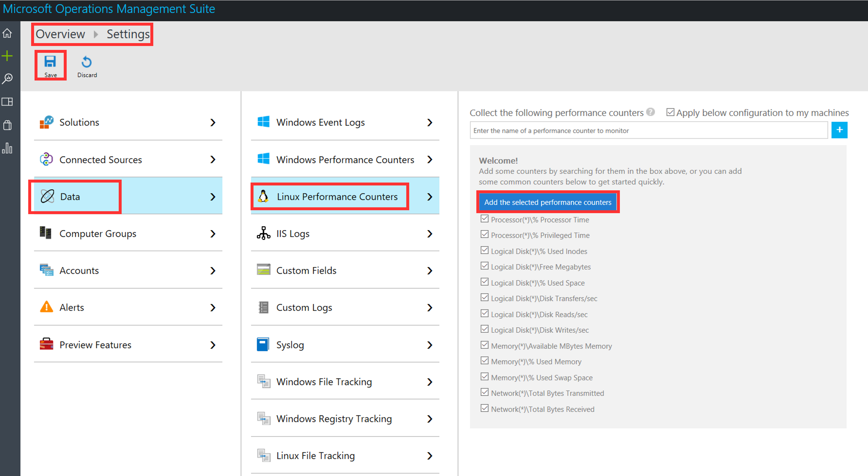
Task: Click the green plus icon in the sidebar
Action: click(7, 56)
